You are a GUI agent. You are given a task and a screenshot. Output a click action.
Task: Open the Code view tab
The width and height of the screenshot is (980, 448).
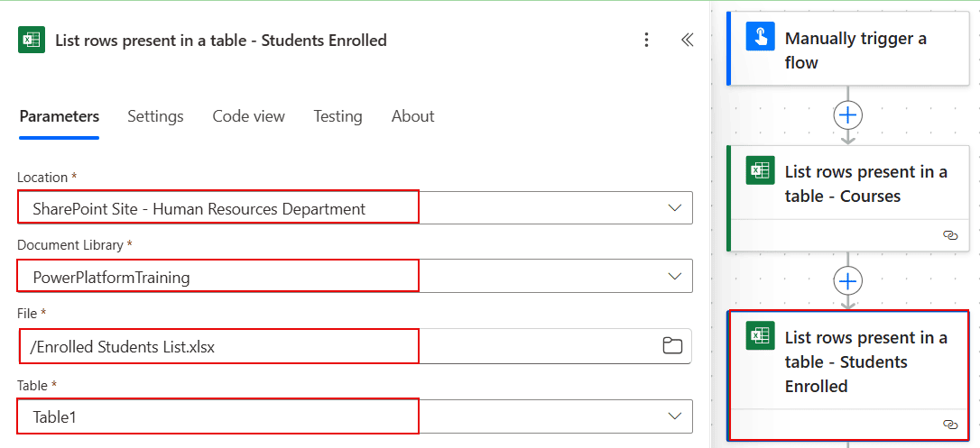pyautogui.click(x=249, y=116)
